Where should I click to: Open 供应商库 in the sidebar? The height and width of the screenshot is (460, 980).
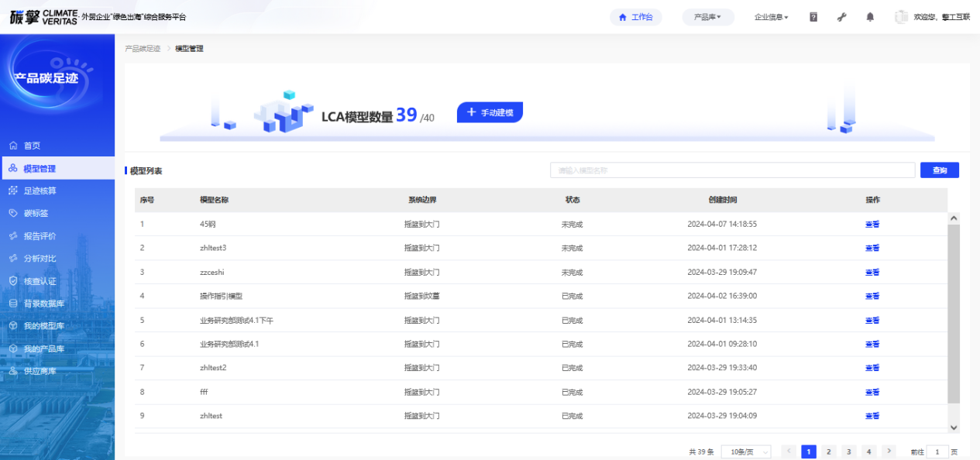click(40, 371)
